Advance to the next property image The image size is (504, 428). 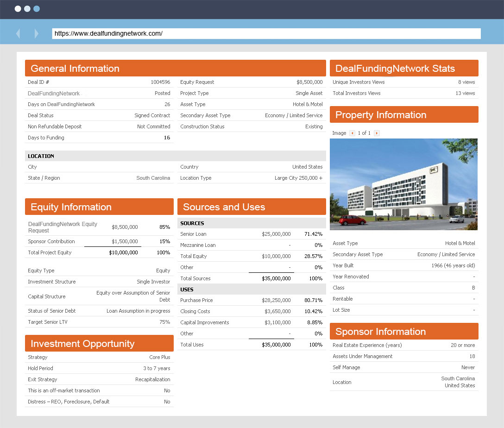pyautogui.click(x=377, y=133)
